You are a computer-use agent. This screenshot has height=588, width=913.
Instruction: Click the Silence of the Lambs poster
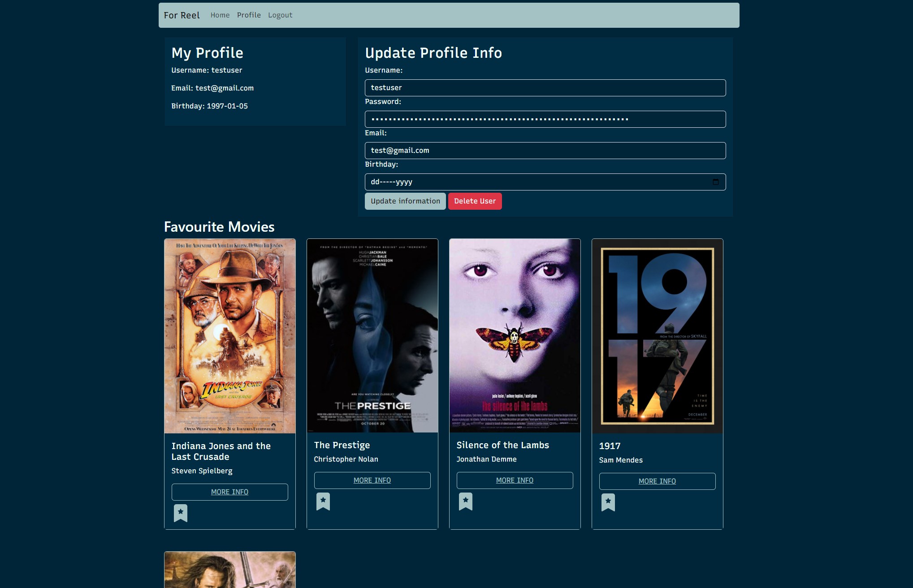pyautogui.click(x=515, y=336)
